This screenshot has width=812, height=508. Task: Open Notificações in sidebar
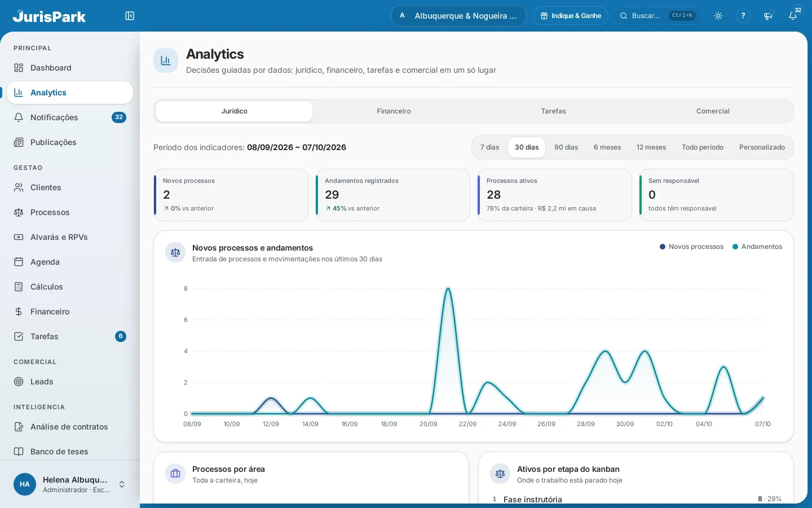tap(70, 117)
